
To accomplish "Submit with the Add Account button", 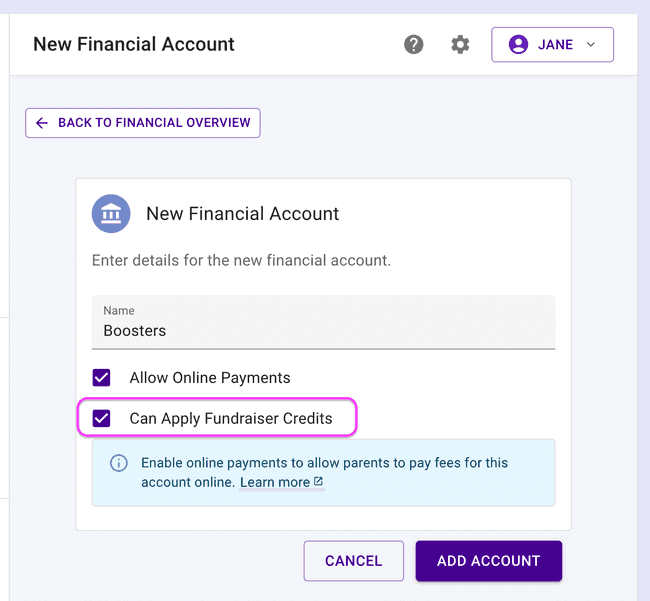I will (488, 561).
